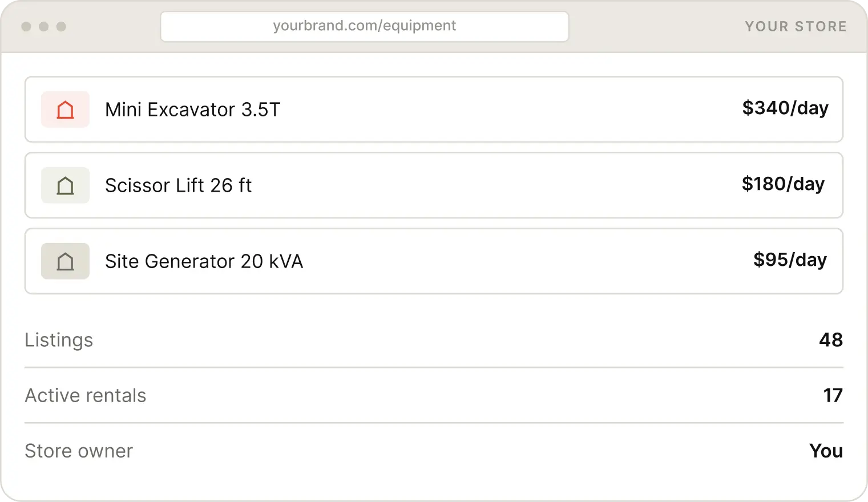868x502 pixels.
Task: Click the Listings row label
Action: click(x=59, y=340)
